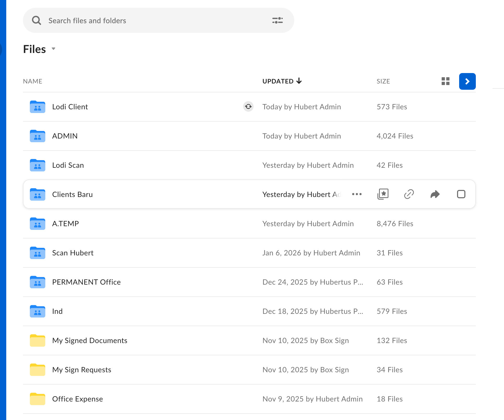Sort by Size column header
The width and height of the screenshot is (504, 420).
click(383, 81)
